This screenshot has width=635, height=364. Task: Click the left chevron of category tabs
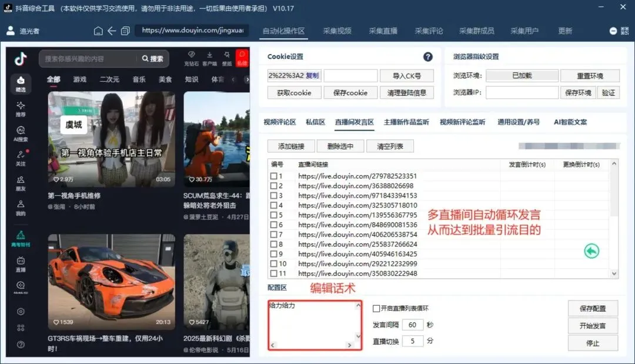pos(233,80)
